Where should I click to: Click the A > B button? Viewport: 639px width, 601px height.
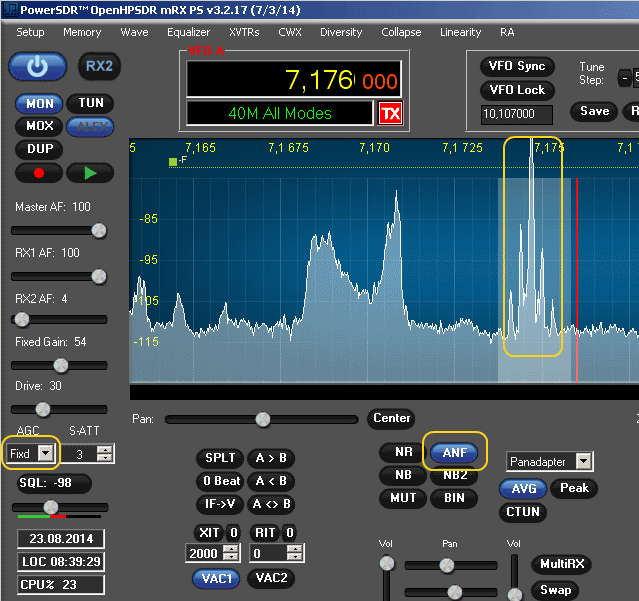coord(271,458)
